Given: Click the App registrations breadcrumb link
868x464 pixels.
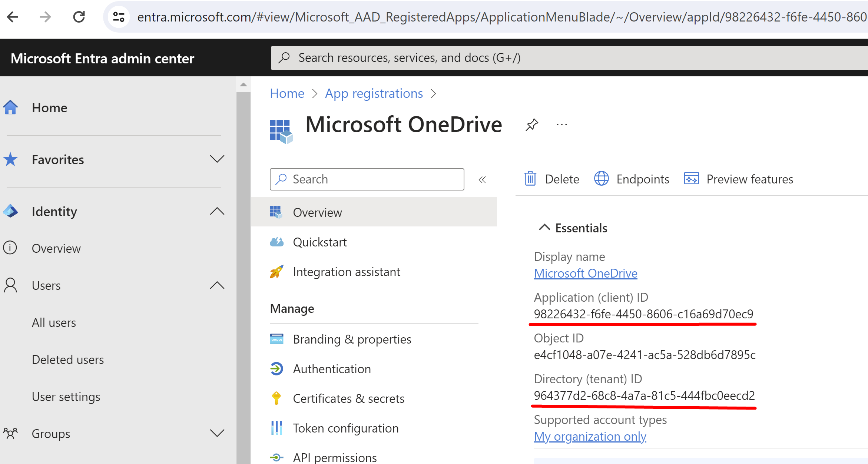Looking at the screenshot, I should point(374,94).
